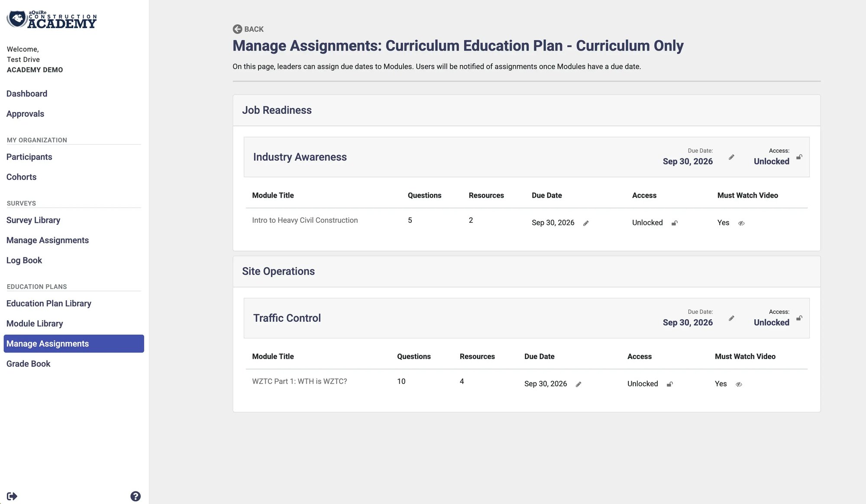This screenshot has width=866, height=504.
Task: Toggle Traffic Control course access lock
Action: 799,318
